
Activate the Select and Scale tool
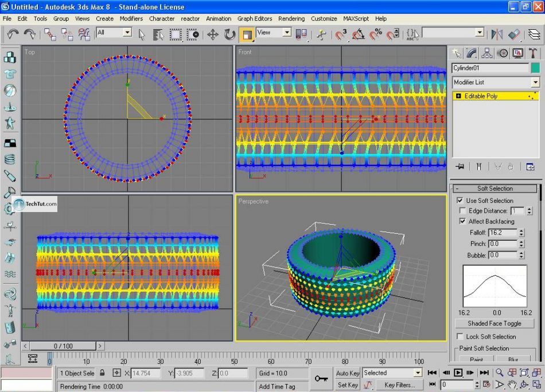247,34
